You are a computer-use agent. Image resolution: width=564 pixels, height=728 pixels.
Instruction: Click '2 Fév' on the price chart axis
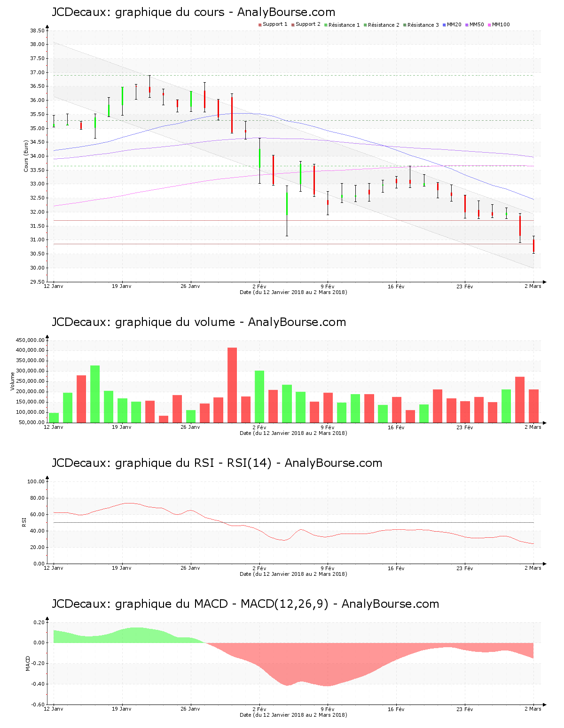(x=259, y=286)
